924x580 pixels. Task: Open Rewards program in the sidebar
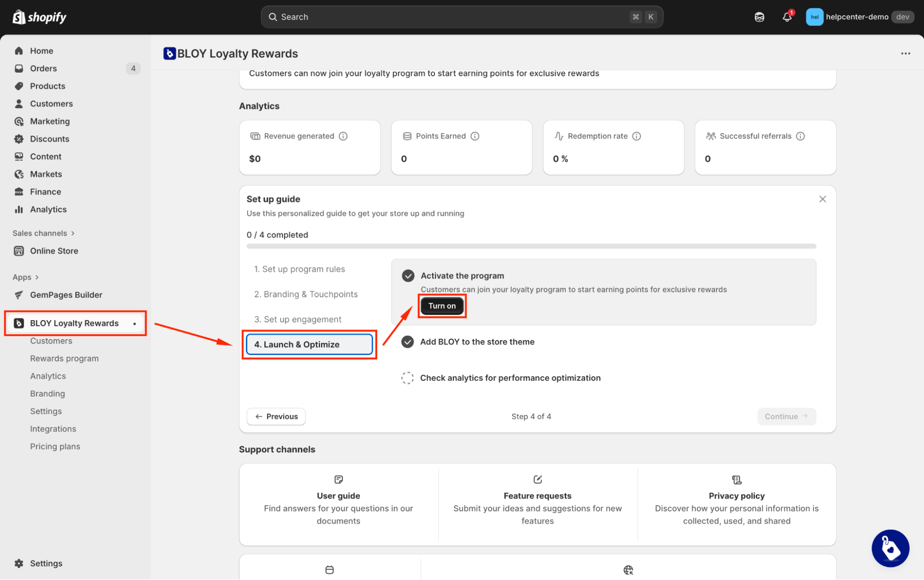coord(64,359)
